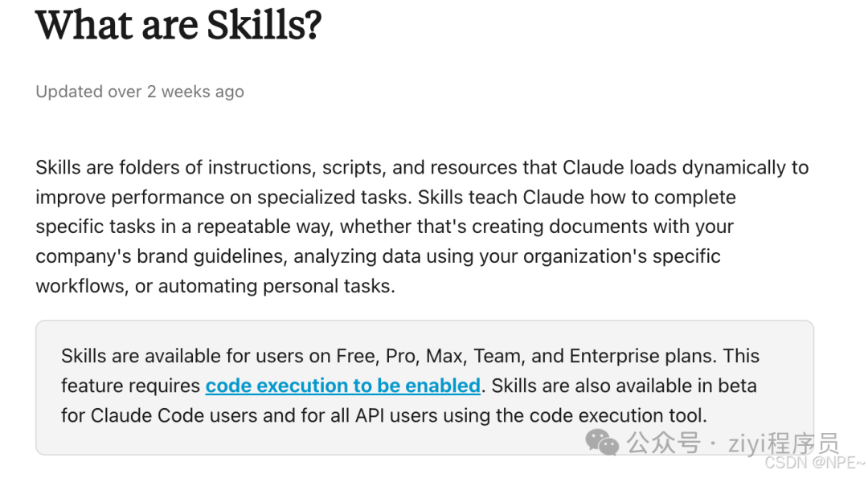Open the "code execution to be enabled" link
The image size is (868, 478).
(342, 386)
